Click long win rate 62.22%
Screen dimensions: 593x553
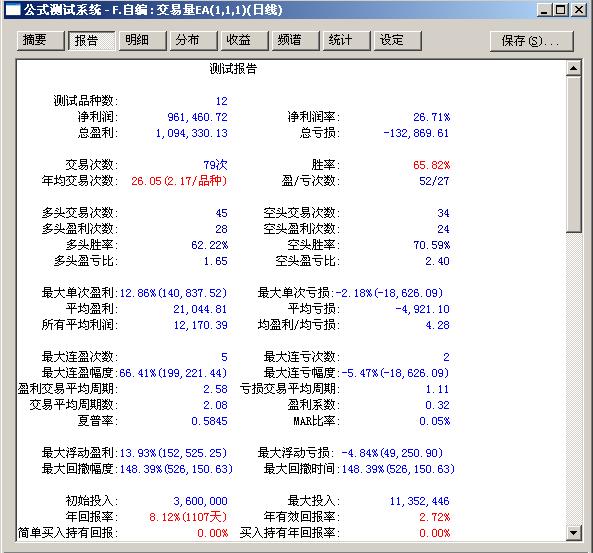point(210,245)
